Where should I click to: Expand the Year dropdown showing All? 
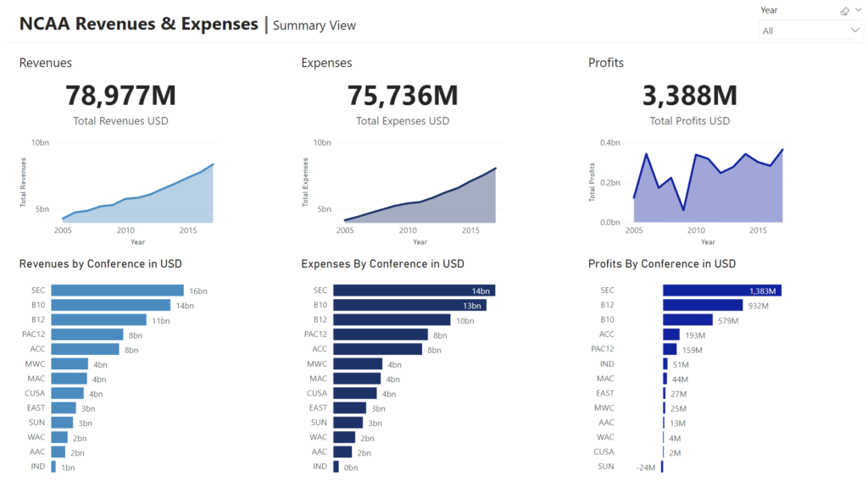[x=854, y=30]
